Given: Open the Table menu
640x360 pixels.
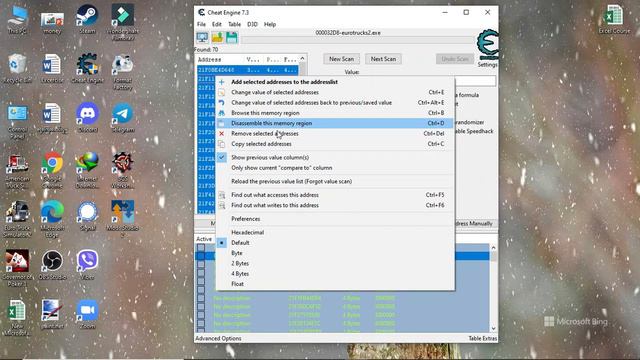Looking at the screenshot, I should coord(234,24).
